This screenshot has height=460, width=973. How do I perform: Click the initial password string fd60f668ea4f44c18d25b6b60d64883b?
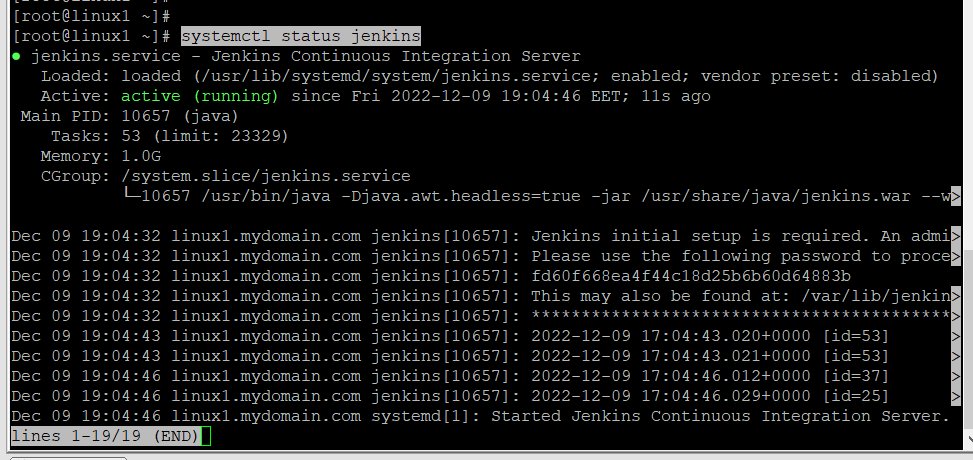pos(691,276)
